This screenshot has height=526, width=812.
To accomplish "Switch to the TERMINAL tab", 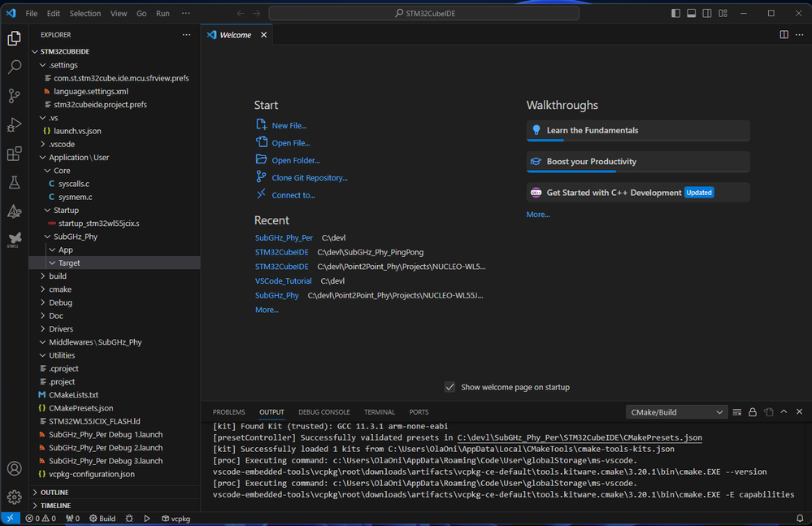I will (379, 412).
